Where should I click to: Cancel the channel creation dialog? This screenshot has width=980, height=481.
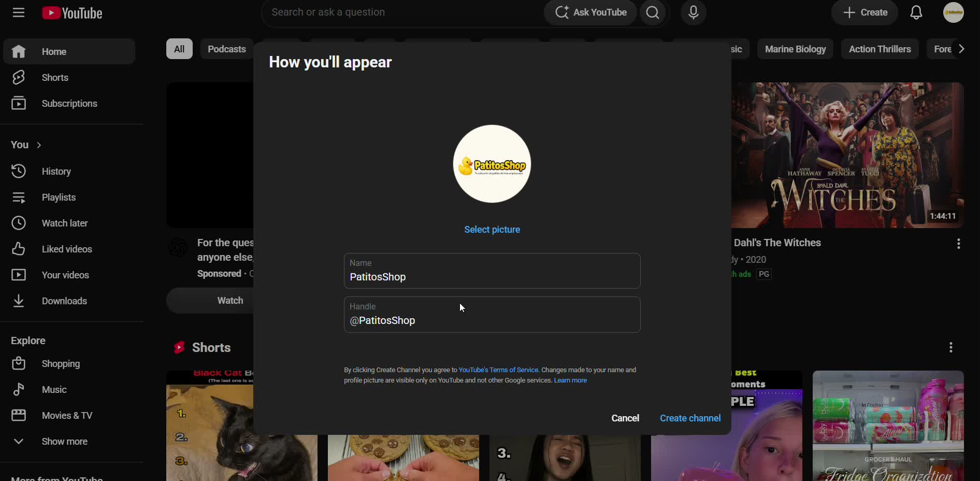pos(625,418)
